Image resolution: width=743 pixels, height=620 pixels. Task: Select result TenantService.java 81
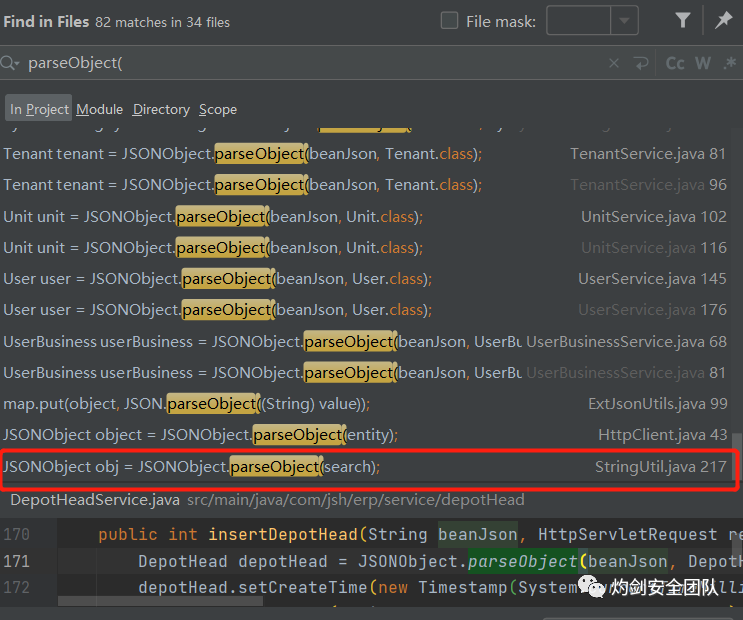(365, 154)
